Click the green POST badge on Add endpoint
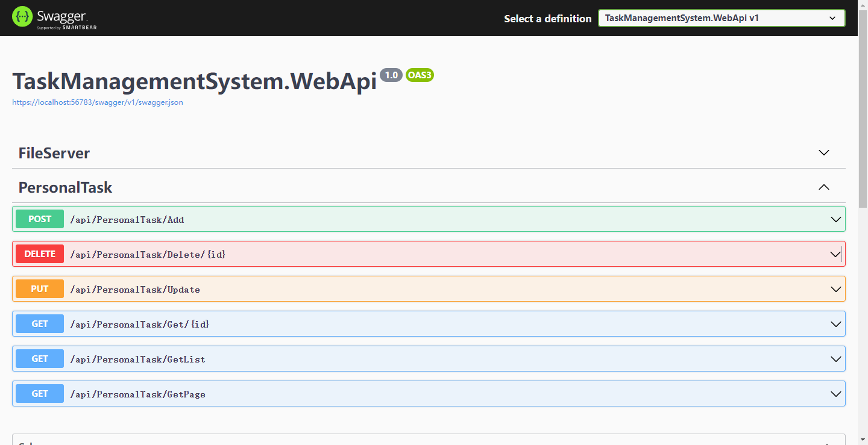The image size is (868, 445). 39,219
